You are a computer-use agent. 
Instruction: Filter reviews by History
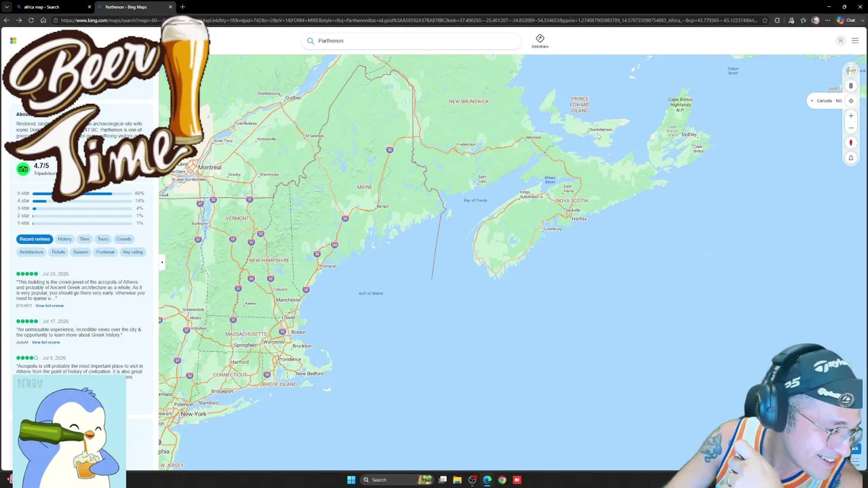click(x=64, y=239)
